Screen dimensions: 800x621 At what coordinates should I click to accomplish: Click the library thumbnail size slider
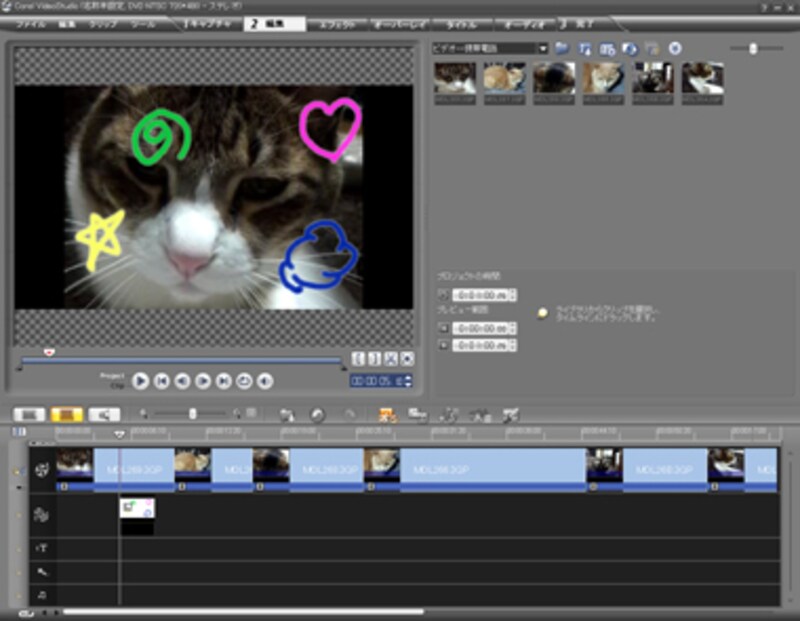753,48
